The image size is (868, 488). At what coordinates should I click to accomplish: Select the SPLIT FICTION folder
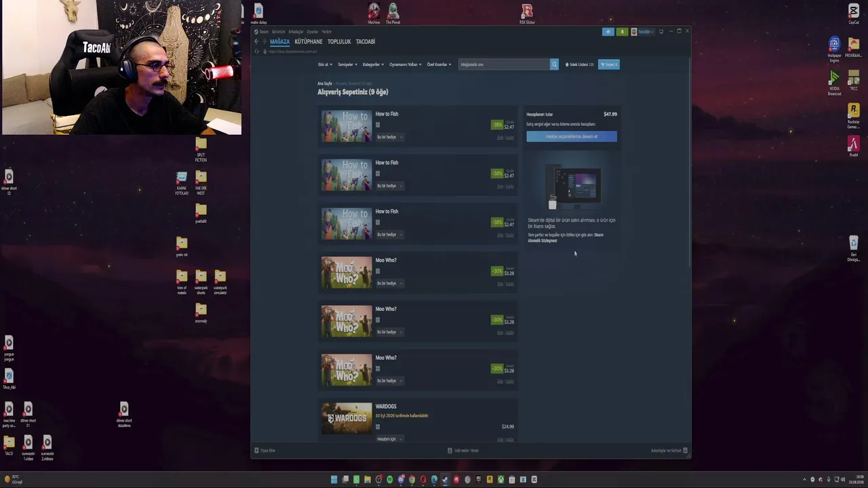(201, 150)
